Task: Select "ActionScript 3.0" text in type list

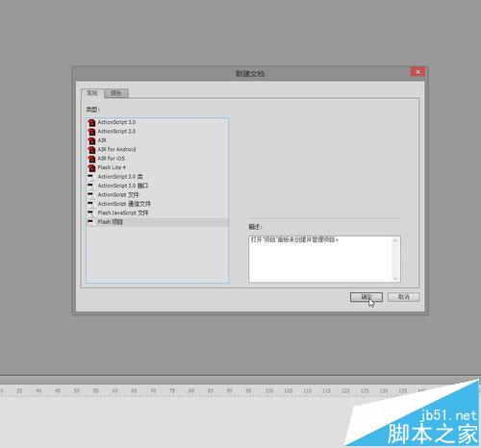Action: click(116, 122)
